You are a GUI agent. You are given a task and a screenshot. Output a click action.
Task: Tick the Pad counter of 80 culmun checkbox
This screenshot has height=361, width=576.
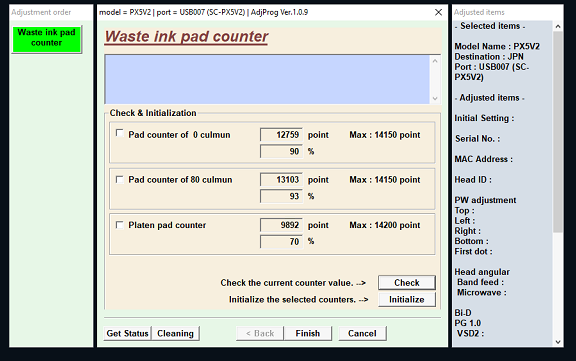click(119, 180)
